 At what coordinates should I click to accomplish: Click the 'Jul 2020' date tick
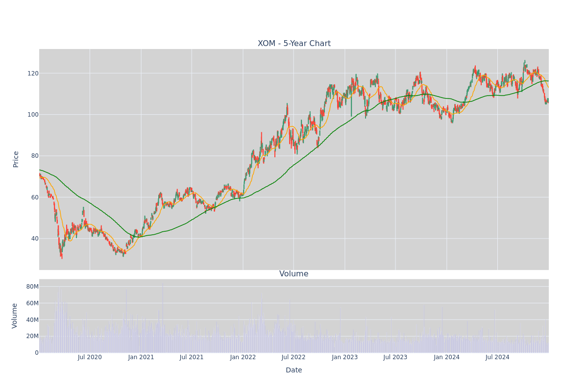point(90,357)
